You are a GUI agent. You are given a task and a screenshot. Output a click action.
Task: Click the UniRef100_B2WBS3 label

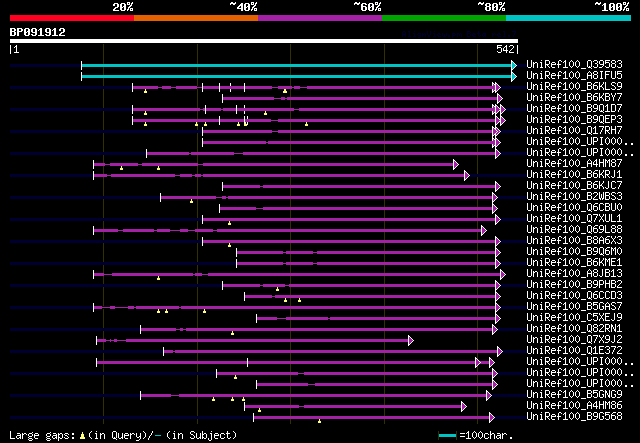pyautogui.click(x=574, y=197)
